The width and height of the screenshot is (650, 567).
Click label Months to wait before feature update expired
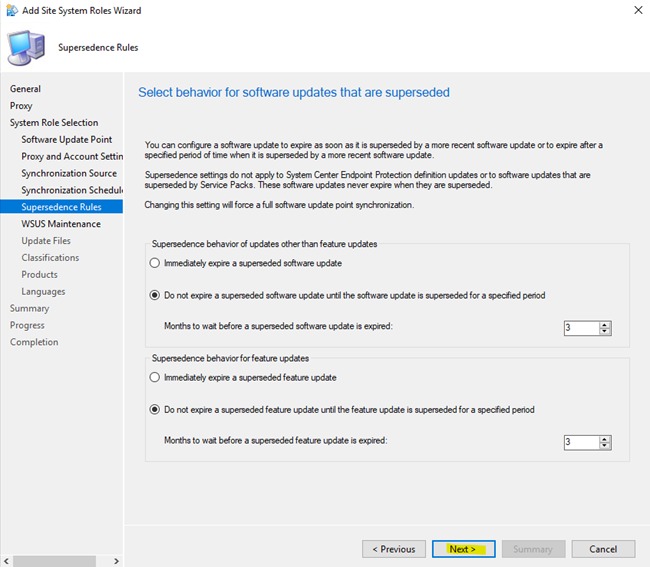[276, 441]
